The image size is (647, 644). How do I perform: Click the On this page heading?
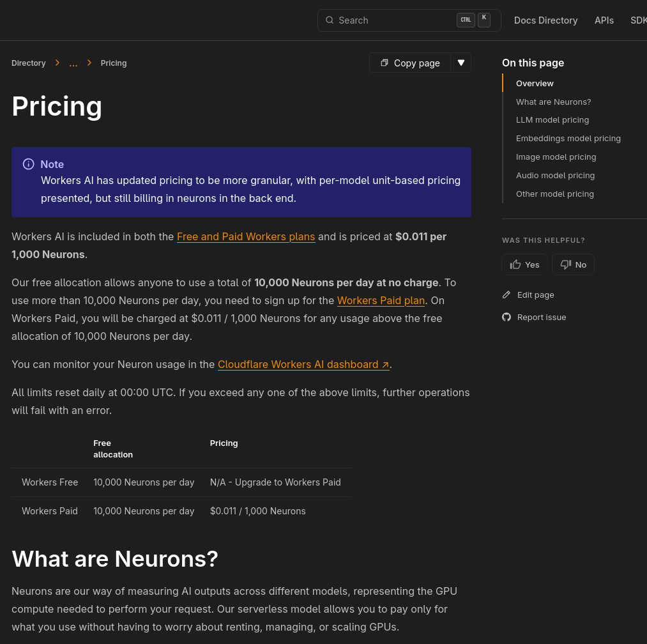(x=533, y=63)
